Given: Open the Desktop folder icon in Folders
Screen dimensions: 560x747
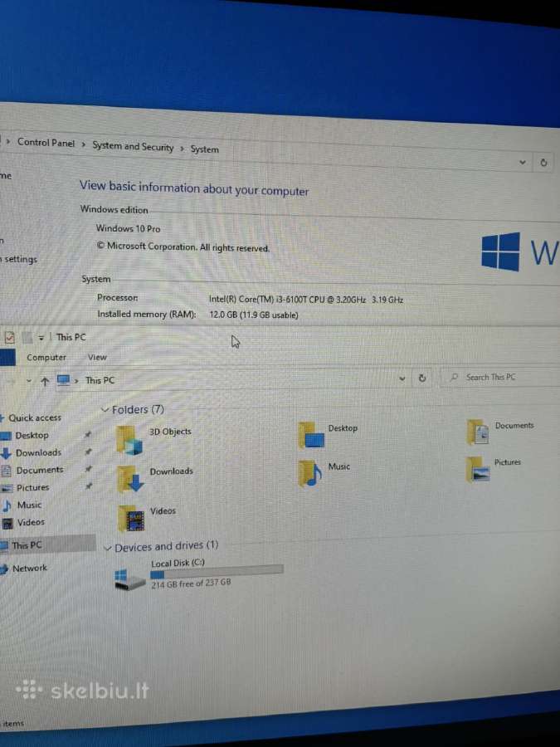Looking at the screenshot, I should tap(311, 435).
